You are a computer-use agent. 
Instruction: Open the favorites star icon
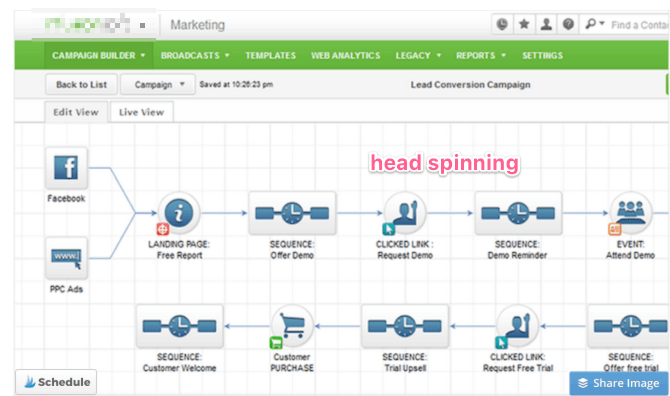tap(524, 24)
